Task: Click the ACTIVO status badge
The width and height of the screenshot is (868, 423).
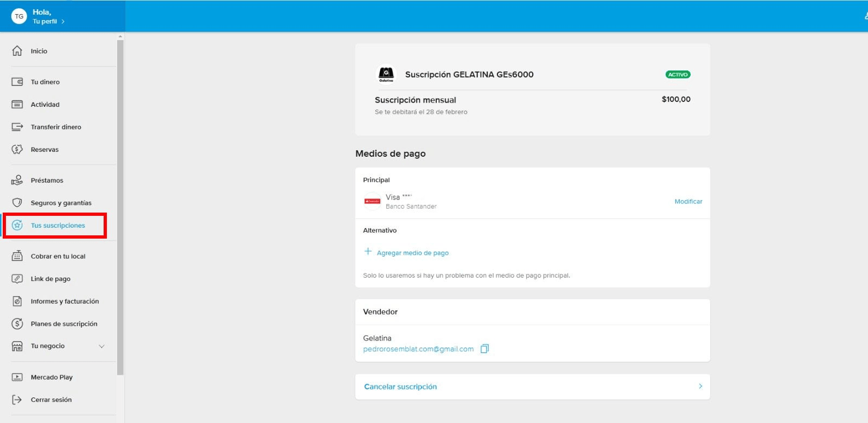Action: [678, 74]
